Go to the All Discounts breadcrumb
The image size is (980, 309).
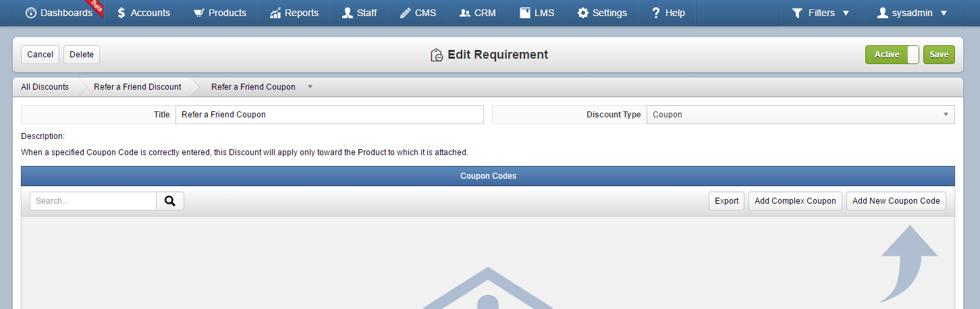pos(45,87)
